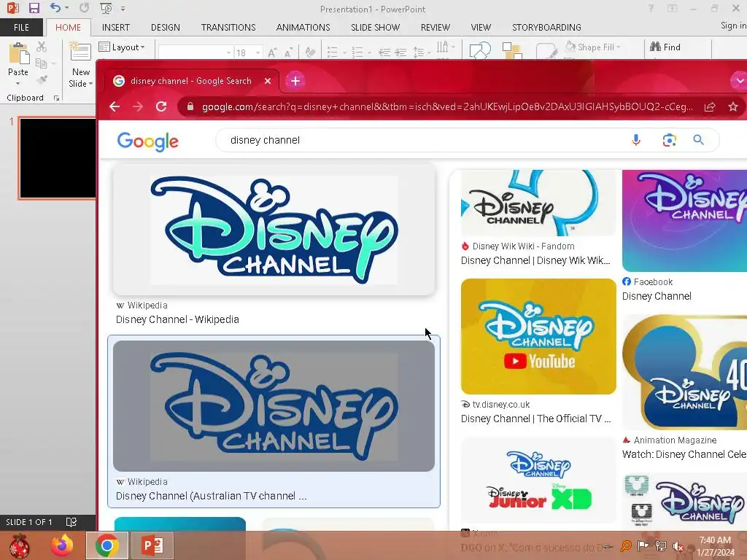The image size is (747, 560).
Task: Click the voice search microphone icon
Action: coord(636,140)
